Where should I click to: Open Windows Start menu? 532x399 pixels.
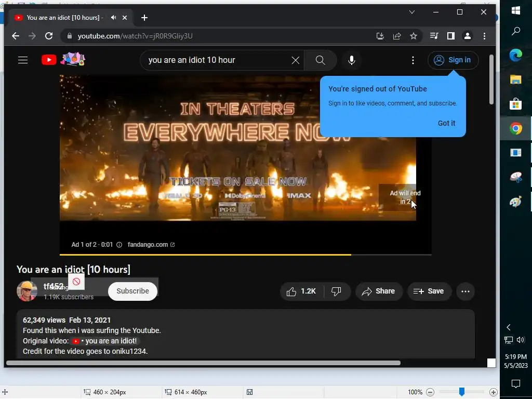pyautogui.click(x=516, y=10)
